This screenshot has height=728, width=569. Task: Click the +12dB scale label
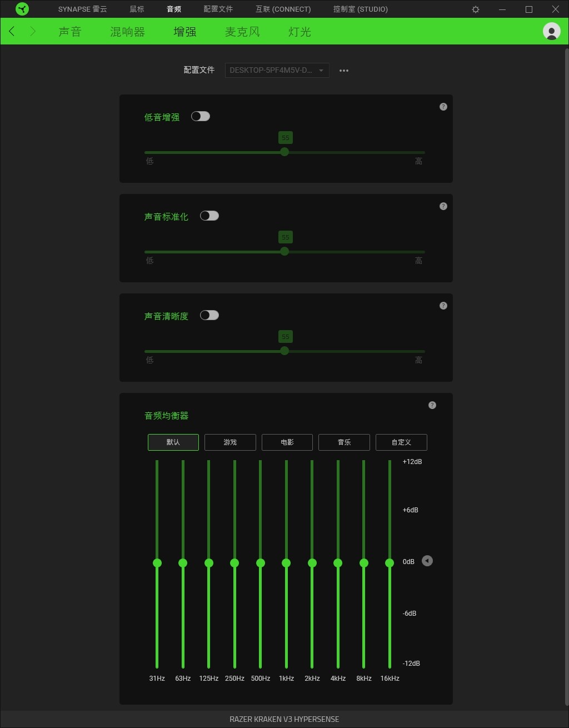click(412, 462)
